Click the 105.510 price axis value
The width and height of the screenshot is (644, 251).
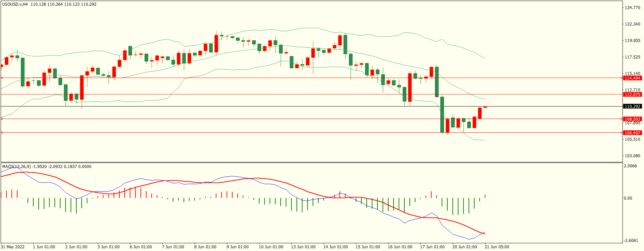(x=632, y=139)
